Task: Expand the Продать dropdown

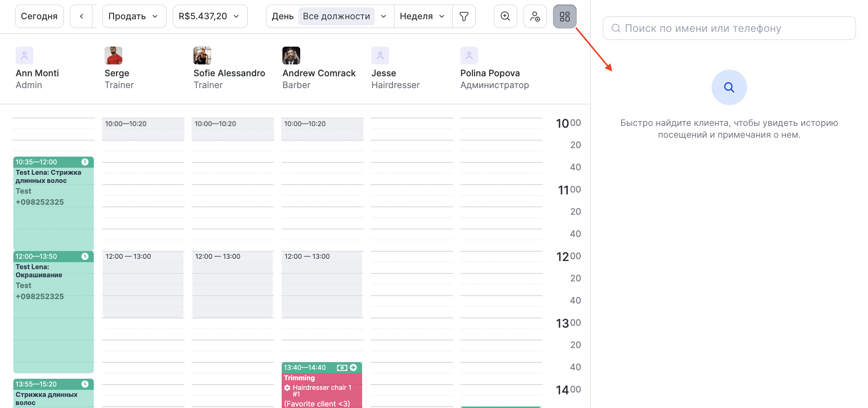Action: click(134, 16)
